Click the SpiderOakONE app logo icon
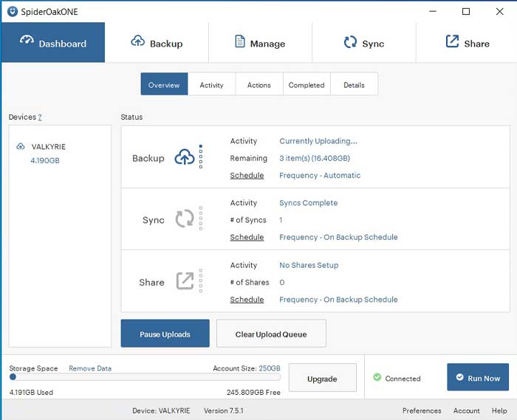Image resolution: width=517 pixels, height=420 pixels. (12, 12)
